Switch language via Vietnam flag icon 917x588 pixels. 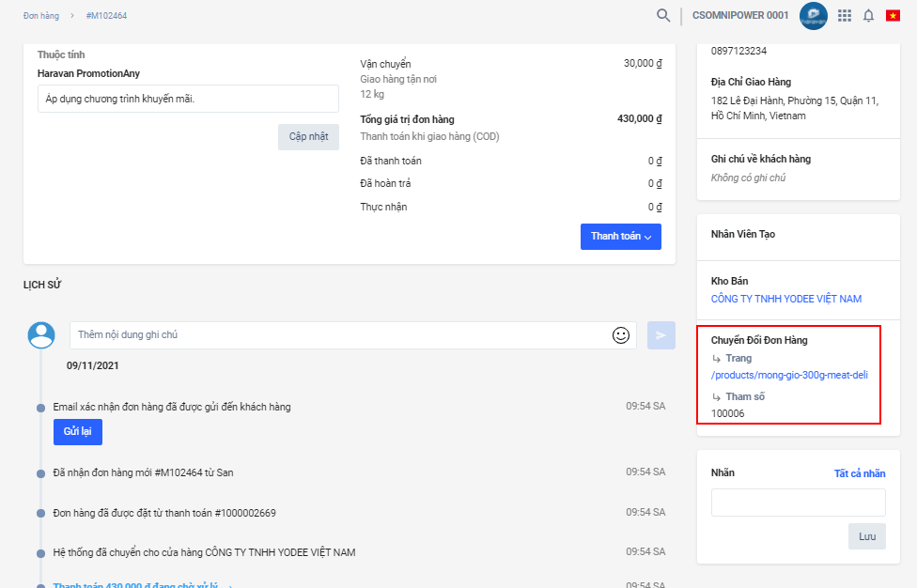[x=893, y=15]
